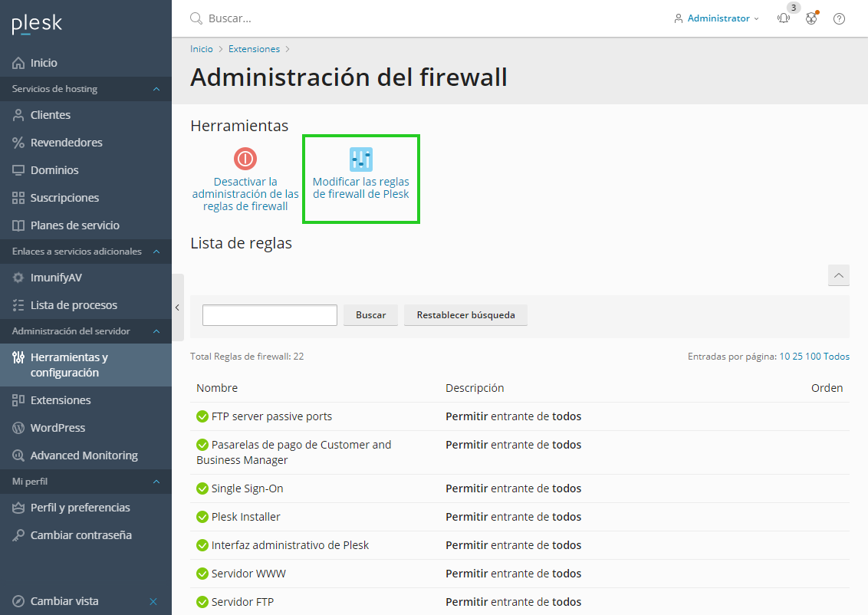868x615 pixels.
Task: Open Clientes in the sidebar
Action: tap(51, 115)
